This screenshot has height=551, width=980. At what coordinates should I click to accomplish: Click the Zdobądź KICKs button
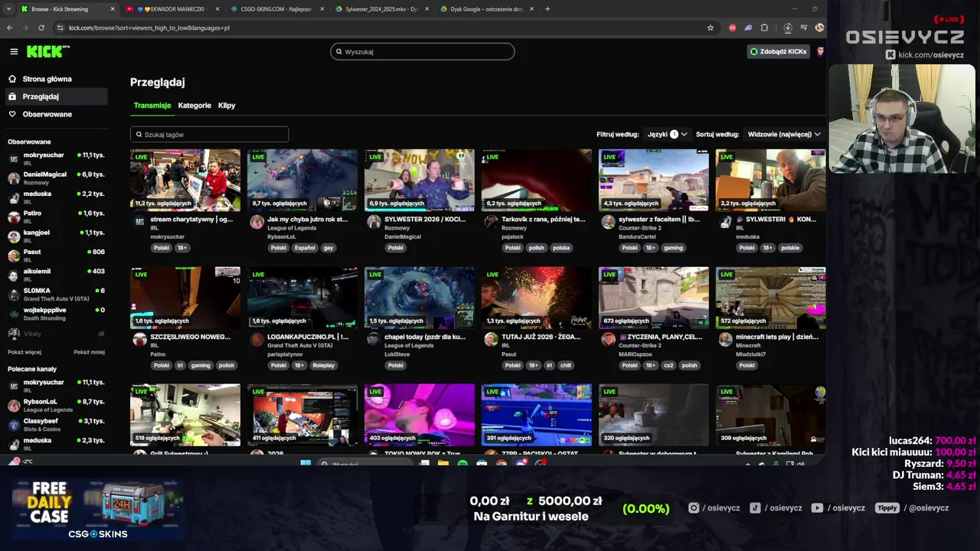[x=778, y=51]
